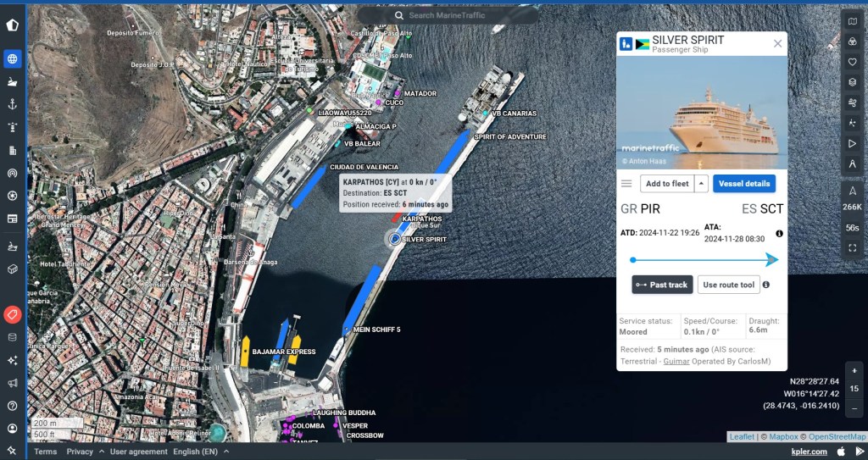868x460 pixels.
Task: Show the vessel's Past track
Action: point(662,285)
